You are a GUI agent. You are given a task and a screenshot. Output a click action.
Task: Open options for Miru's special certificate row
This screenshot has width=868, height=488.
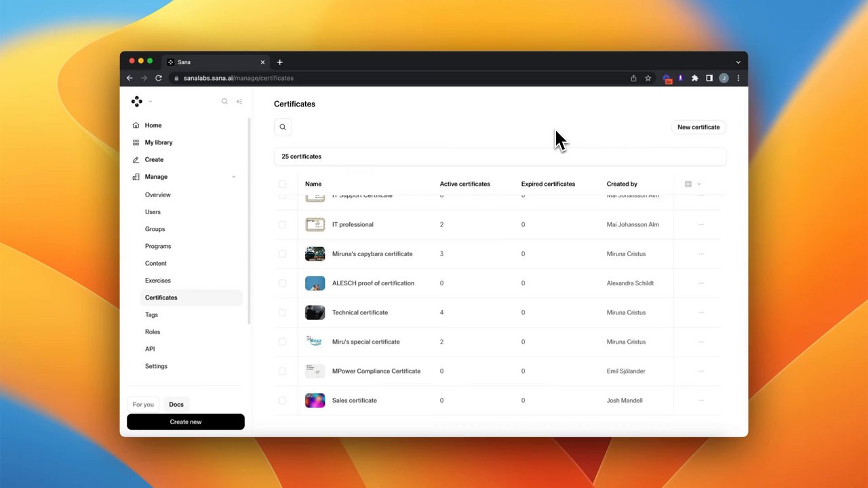pos(701,342)
